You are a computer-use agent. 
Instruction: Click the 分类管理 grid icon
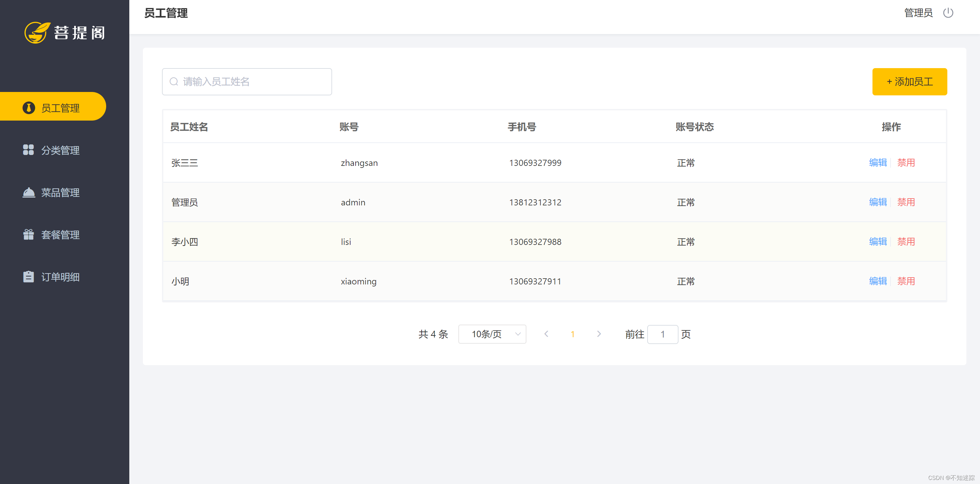click(28, 150)
